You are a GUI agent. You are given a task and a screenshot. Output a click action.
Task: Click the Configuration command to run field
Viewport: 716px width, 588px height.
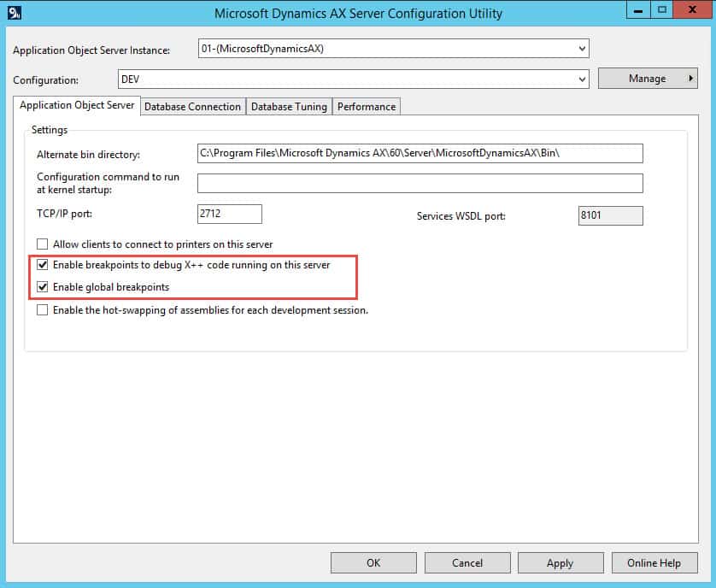tap(420, 183)
